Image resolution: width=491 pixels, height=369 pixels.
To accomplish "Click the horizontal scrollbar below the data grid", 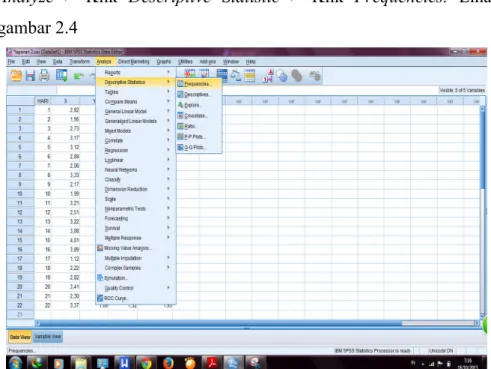I will 258,323.
